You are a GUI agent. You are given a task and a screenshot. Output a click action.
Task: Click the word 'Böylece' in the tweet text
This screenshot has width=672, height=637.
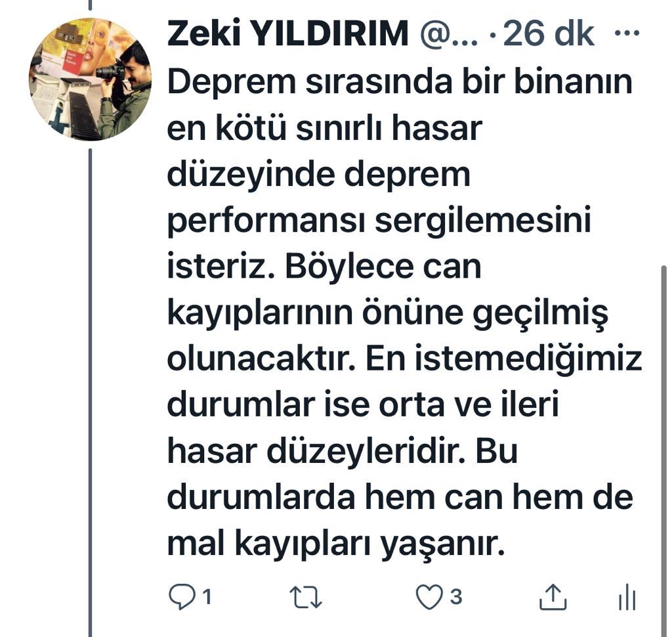point(349,267)
